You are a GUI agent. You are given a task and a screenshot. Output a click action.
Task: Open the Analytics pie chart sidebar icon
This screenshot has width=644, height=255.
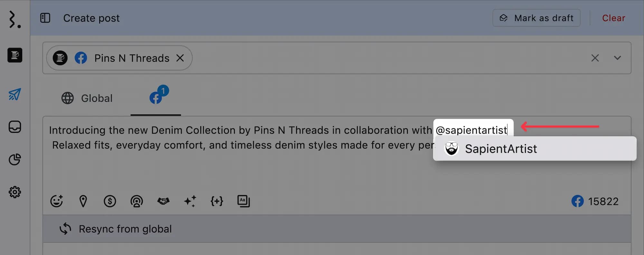(x=15, y=159)
